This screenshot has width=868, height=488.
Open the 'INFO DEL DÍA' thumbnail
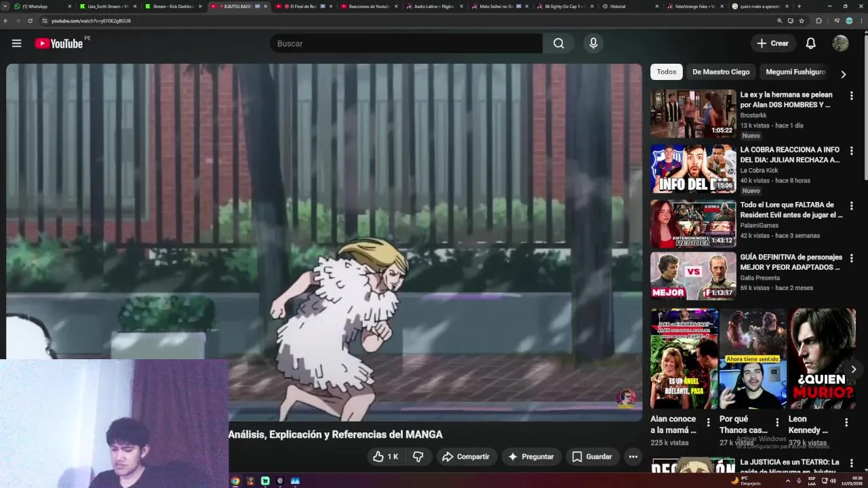coord(693,169)
